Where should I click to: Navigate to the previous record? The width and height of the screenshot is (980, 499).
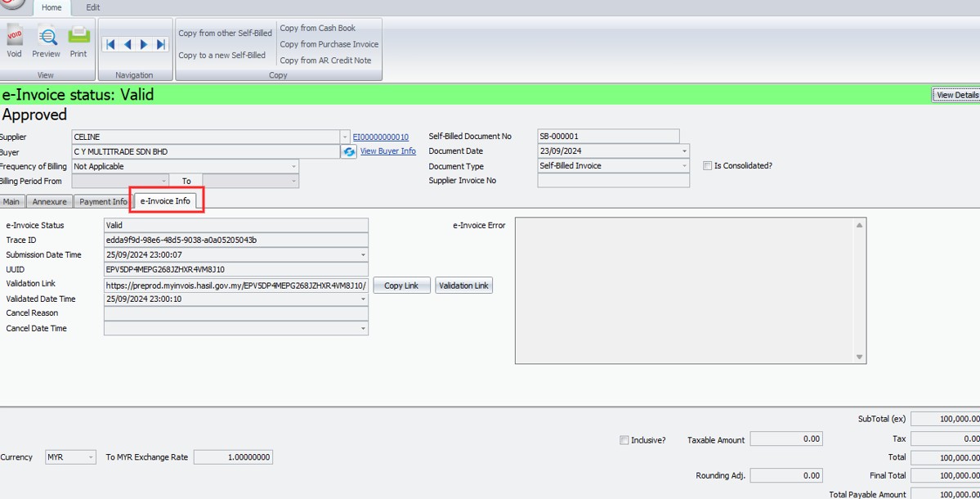click(x=128, y=45)
